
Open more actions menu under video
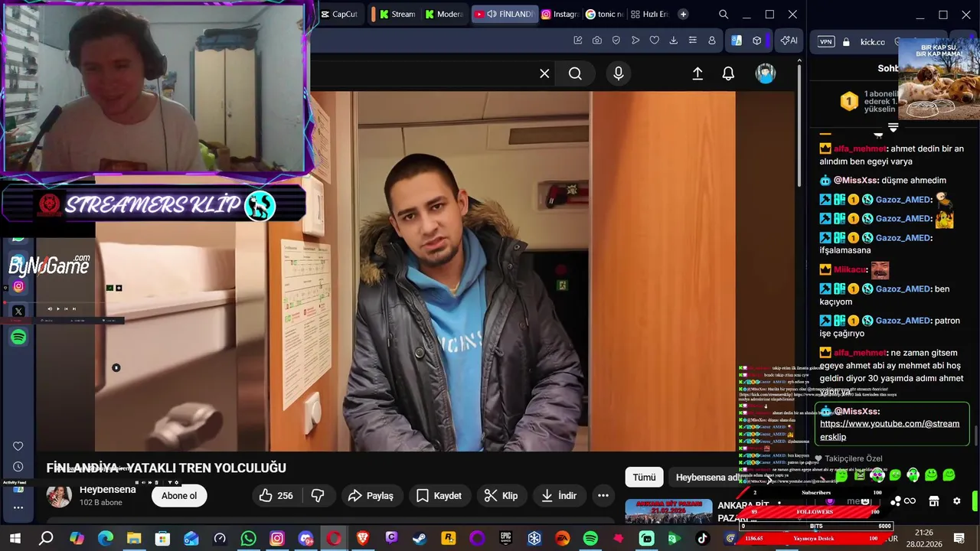click(603, 496)
